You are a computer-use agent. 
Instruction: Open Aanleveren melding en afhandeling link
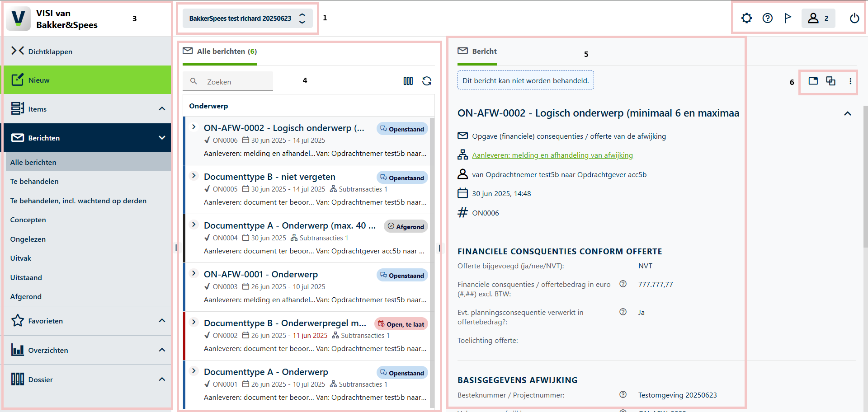(x=552, y=155)
